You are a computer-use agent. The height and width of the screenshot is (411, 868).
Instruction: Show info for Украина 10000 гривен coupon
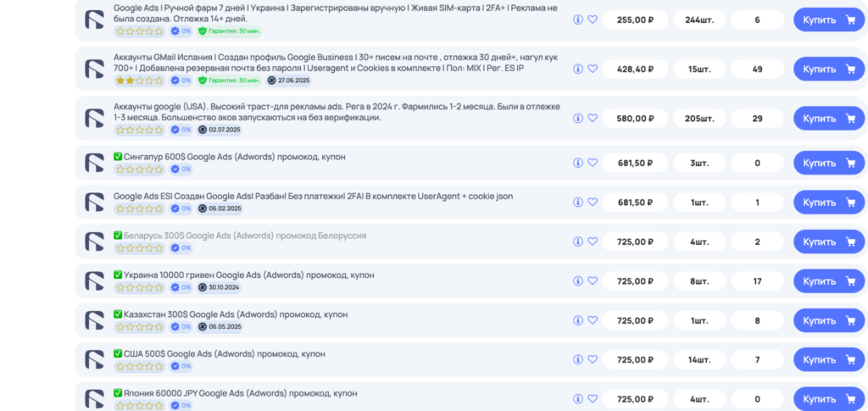(578, 281)
